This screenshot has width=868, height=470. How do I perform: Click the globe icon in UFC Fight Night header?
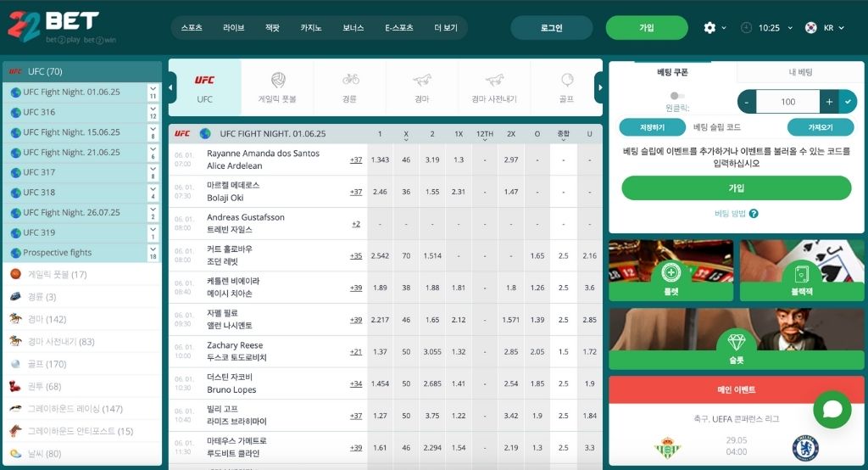(205, 133)
